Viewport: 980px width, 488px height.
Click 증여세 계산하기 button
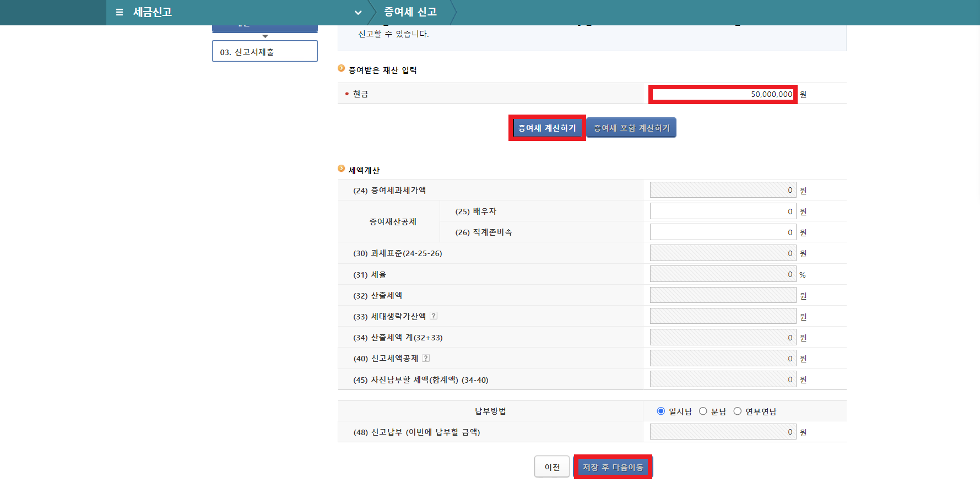point(547,128)
